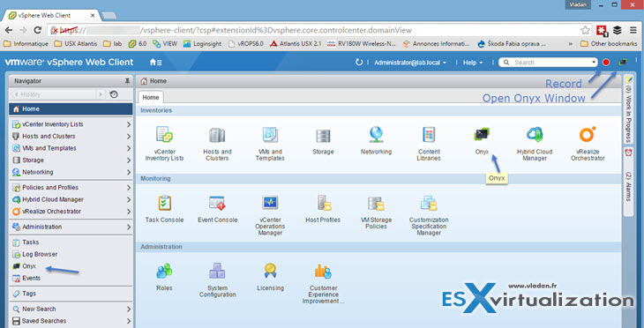Open the Work In Progress side tab

point(628,108)
